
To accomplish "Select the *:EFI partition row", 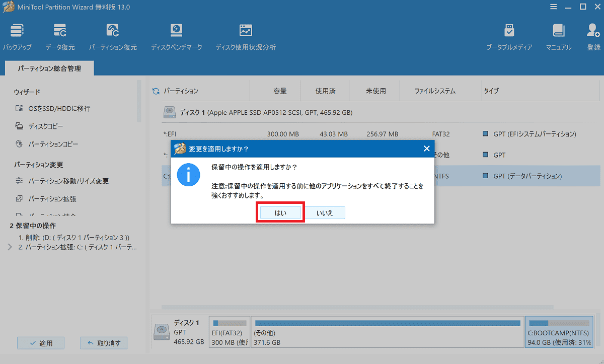I will click(381, 134).
